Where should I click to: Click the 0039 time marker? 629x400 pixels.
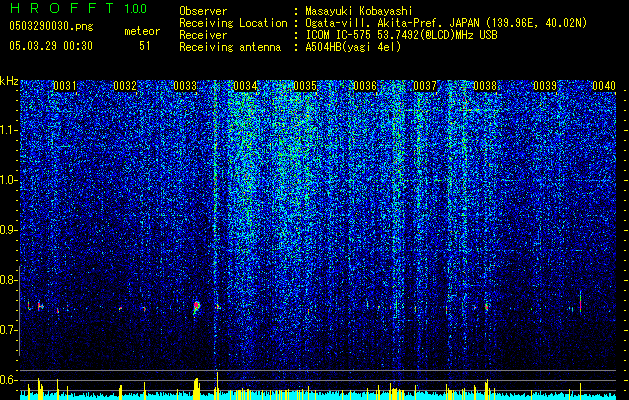tap(545, 86)
